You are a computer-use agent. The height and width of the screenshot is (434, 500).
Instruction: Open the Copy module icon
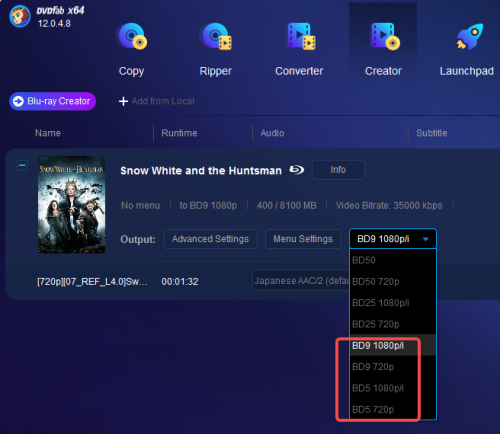click(x=132, y=36)
